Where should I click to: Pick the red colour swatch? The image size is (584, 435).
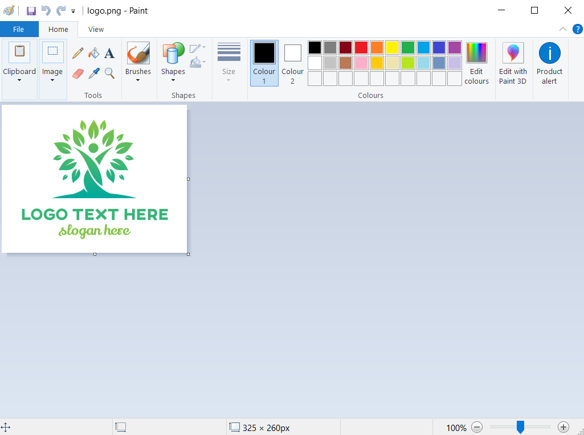361,48
